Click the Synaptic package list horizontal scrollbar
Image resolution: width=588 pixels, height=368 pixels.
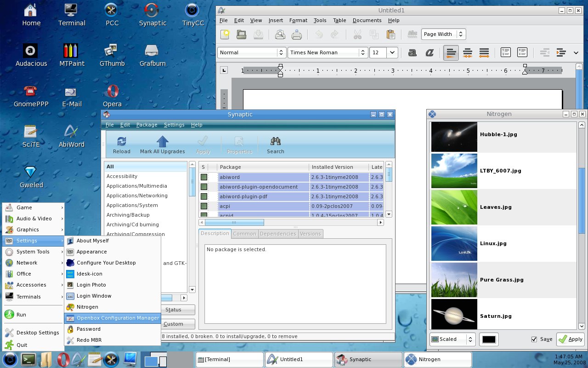point(291,222)
